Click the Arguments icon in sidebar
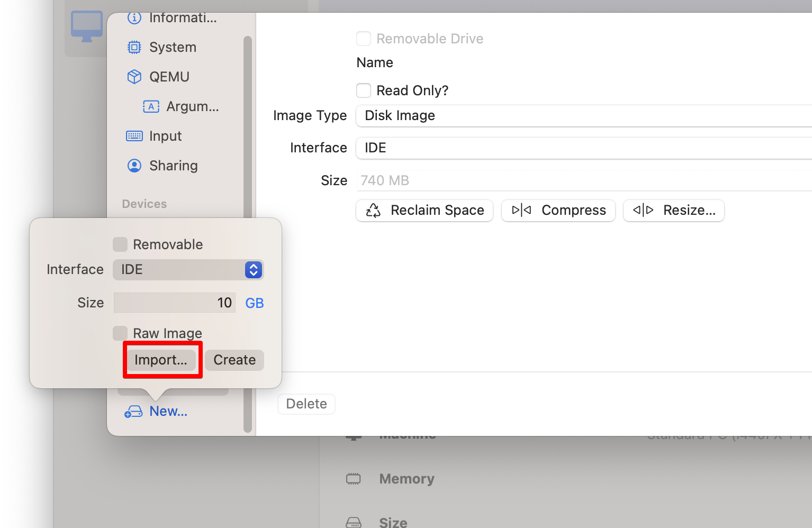812x528 pixels. (x=151, y=107)
